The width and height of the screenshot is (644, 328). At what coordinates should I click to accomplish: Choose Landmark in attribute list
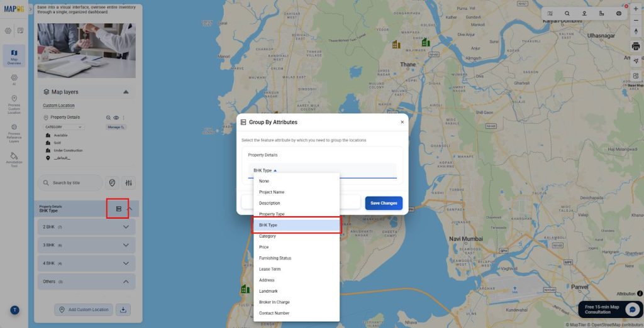point(297,291)
